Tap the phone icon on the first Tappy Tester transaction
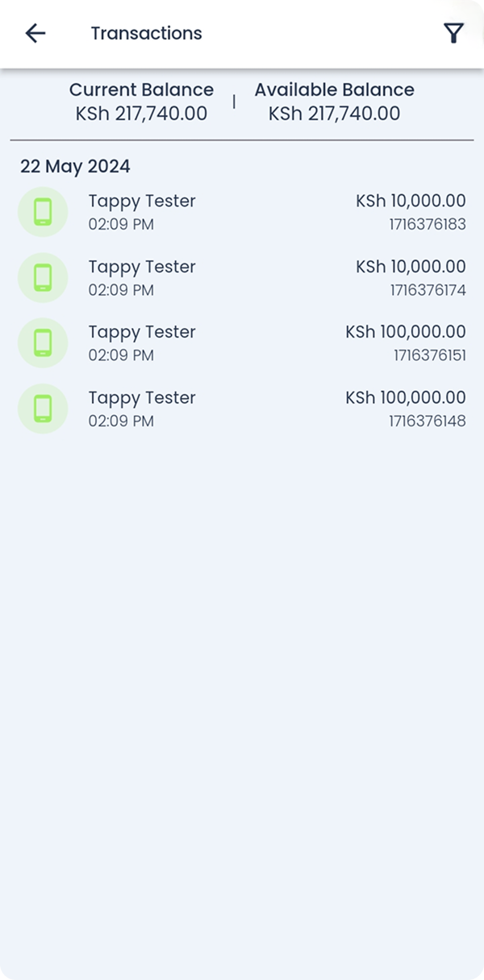 pyautogui.click(x=43, y=211)
